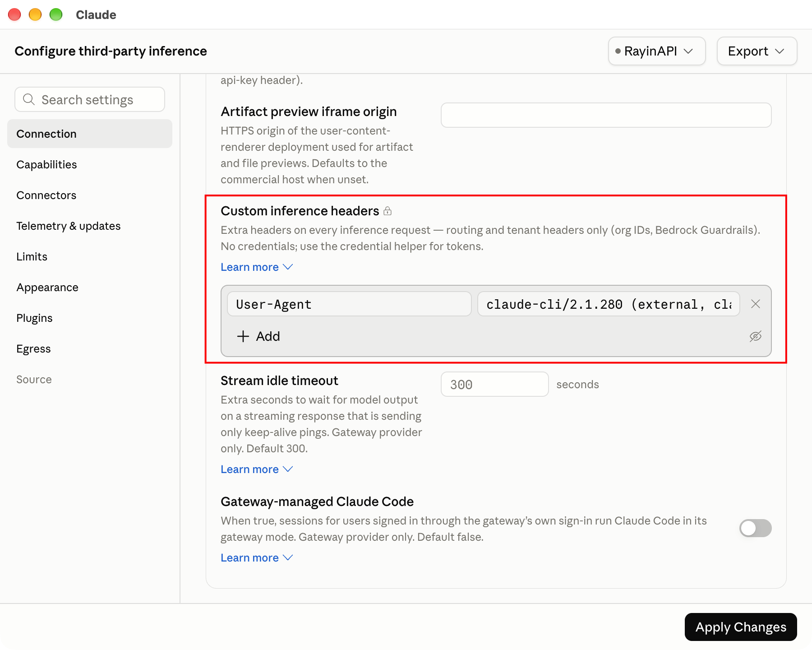Open the RayinAPI provider dropdown

click(657, 51)
